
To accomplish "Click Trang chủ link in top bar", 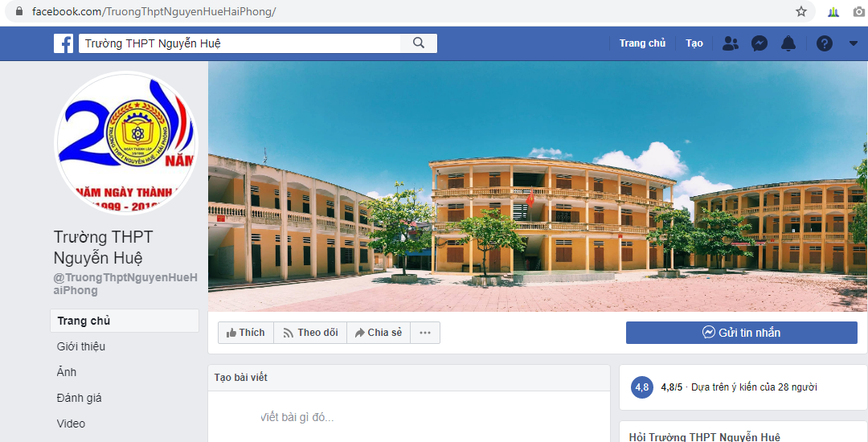I will click(x=642, y=43).
